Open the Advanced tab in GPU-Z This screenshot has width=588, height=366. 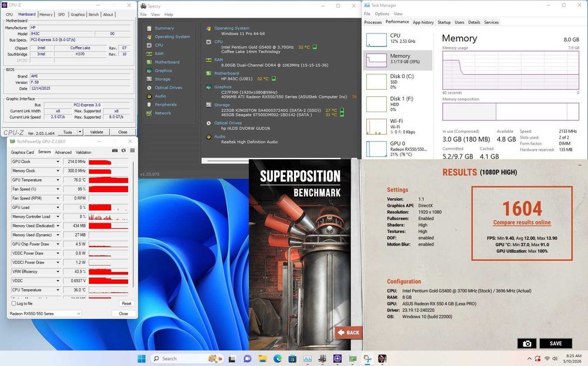[x=63, y=153]
